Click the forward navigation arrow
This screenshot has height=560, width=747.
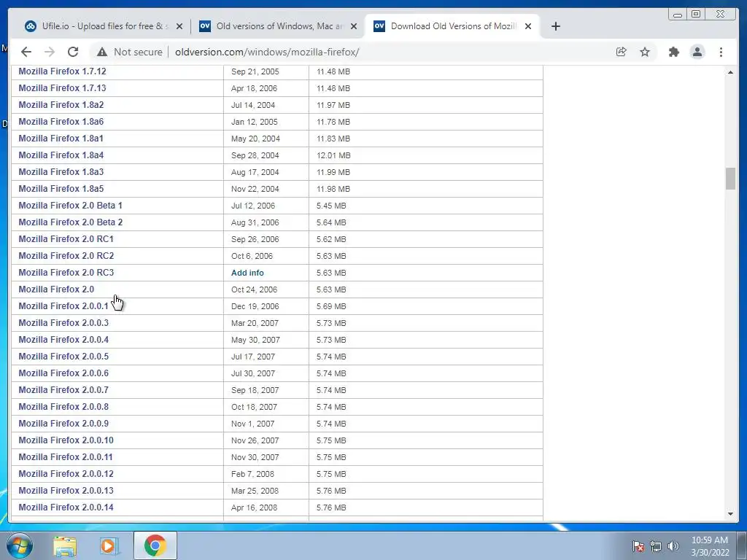tap(50, 52)
